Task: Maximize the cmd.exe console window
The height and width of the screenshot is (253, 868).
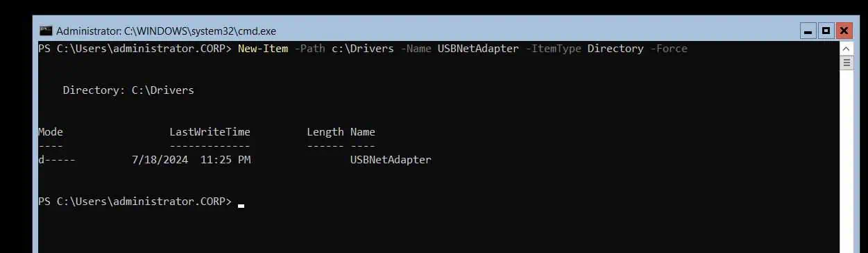Action: 826,31
